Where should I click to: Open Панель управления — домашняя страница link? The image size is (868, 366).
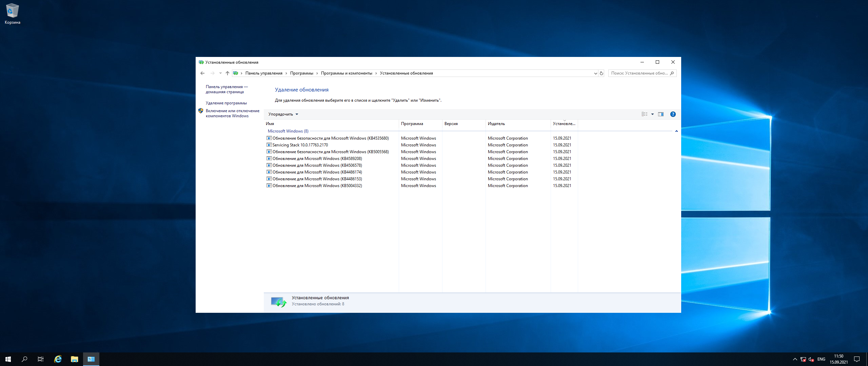pos(226,89)
